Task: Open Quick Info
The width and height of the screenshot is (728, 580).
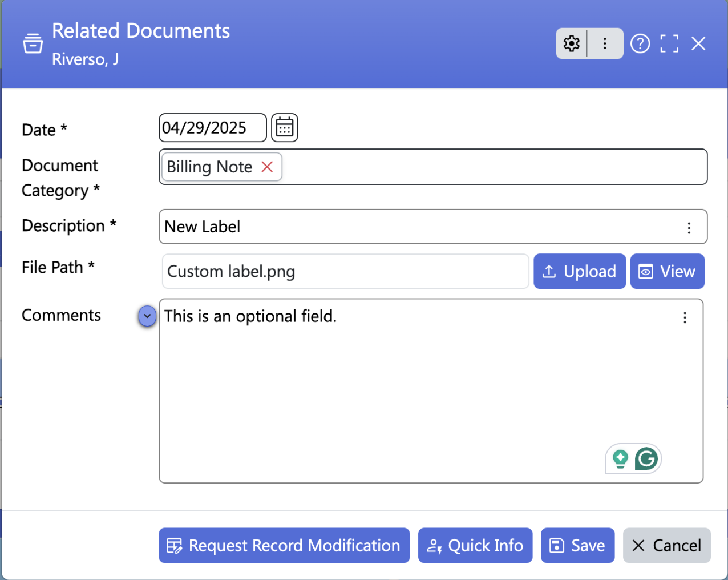Action: coord(475,545)
